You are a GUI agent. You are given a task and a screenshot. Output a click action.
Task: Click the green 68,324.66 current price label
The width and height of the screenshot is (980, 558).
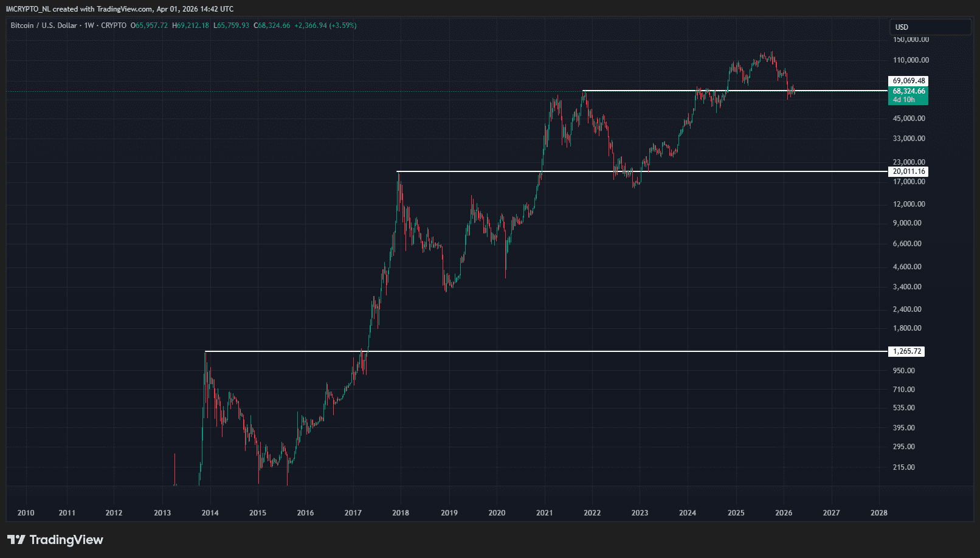[x=908, y=91]
